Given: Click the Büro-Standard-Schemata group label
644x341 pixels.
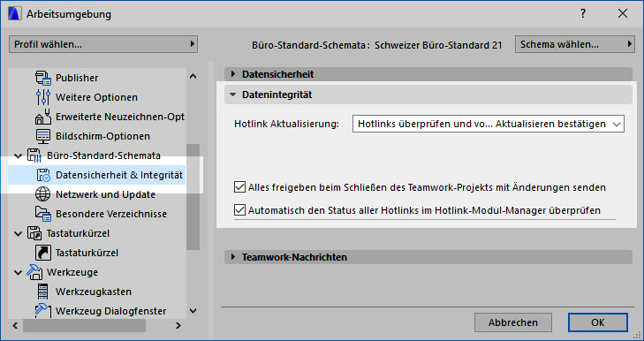Looking at the screenshot, I should (103, 155).
